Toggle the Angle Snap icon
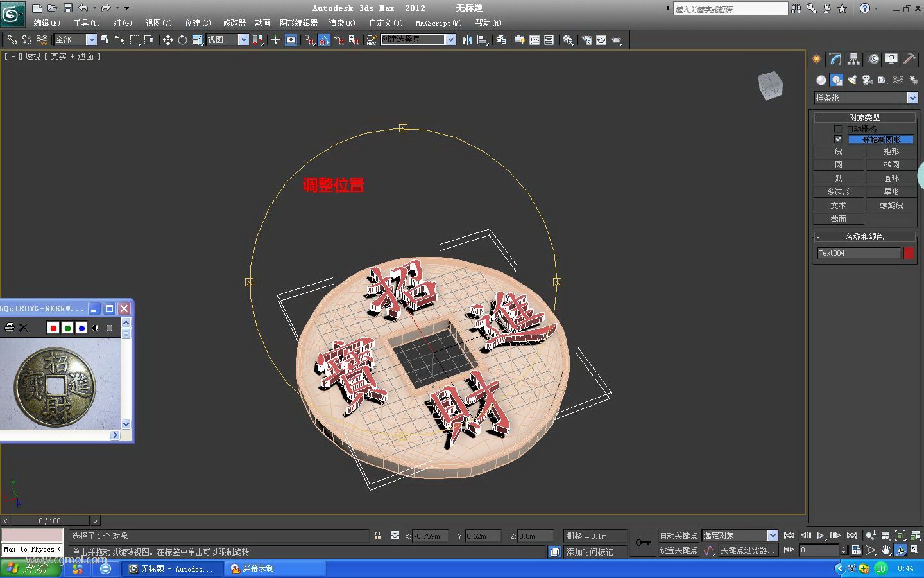Screen dimensions: 924x578 324,40
